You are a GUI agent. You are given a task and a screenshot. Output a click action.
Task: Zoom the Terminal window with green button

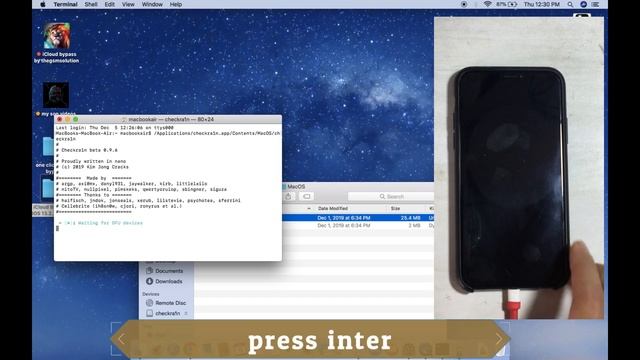click(x=76, y=119)
